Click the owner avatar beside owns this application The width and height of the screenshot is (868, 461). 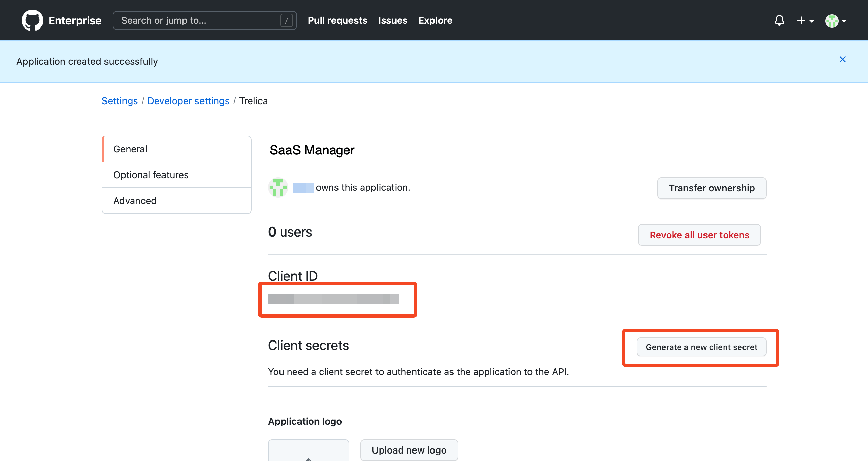278,187
